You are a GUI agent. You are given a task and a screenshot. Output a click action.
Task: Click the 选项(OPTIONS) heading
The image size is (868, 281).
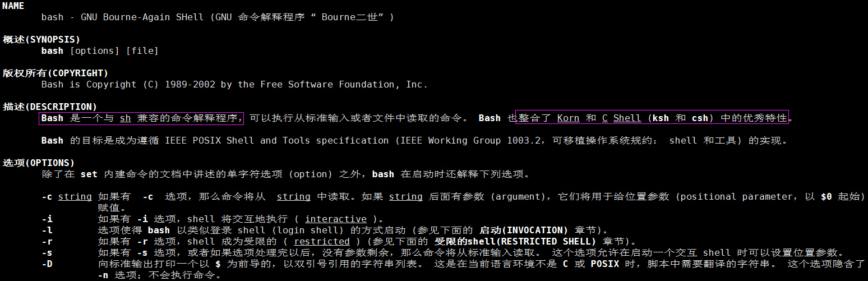pyautogui.click(x=39, y=163)
